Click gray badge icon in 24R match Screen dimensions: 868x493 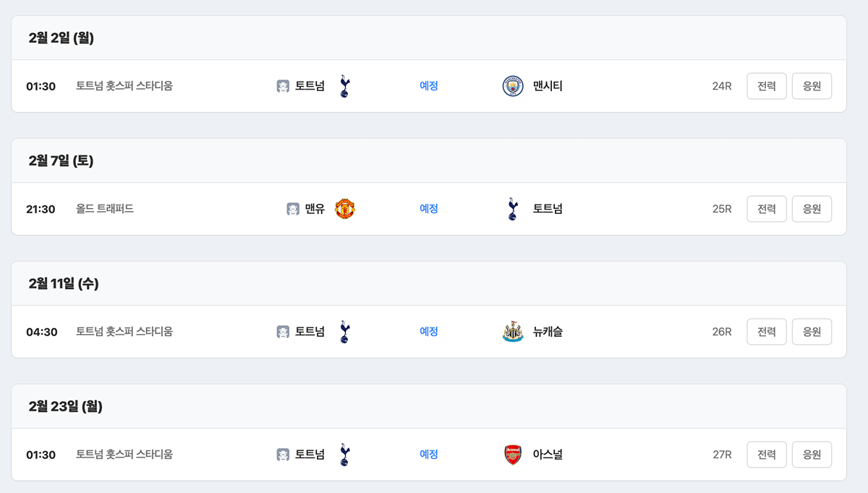point(283,86)
